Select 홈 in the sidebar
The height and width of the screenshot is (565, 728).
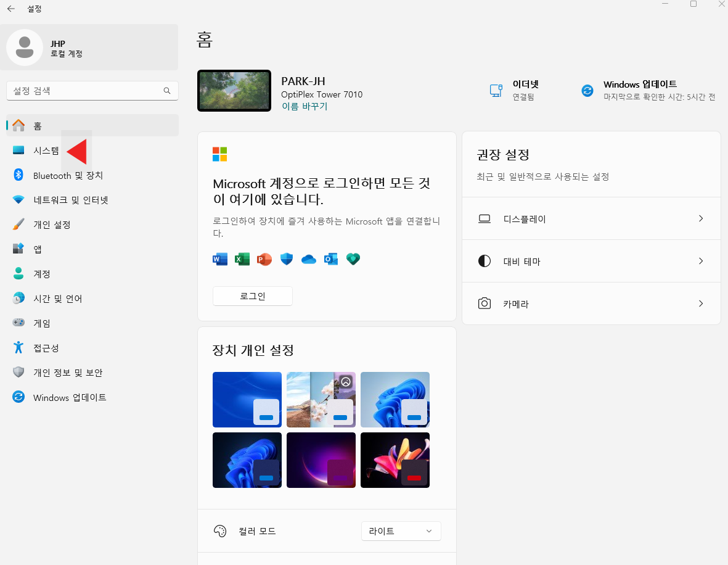click(x=92, y=125)
